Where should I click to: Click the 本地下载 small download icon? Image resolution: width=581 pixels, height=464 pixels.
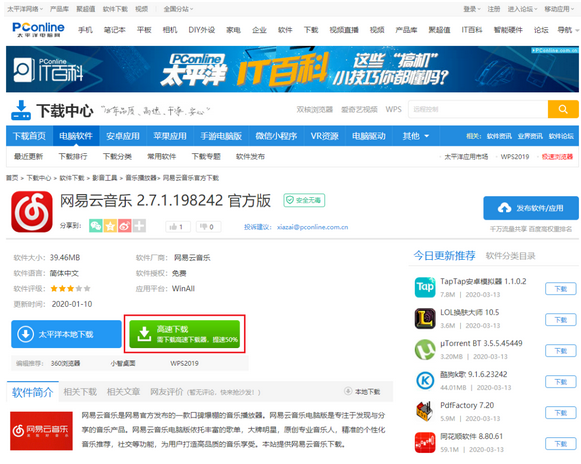[x=348, y=391]
